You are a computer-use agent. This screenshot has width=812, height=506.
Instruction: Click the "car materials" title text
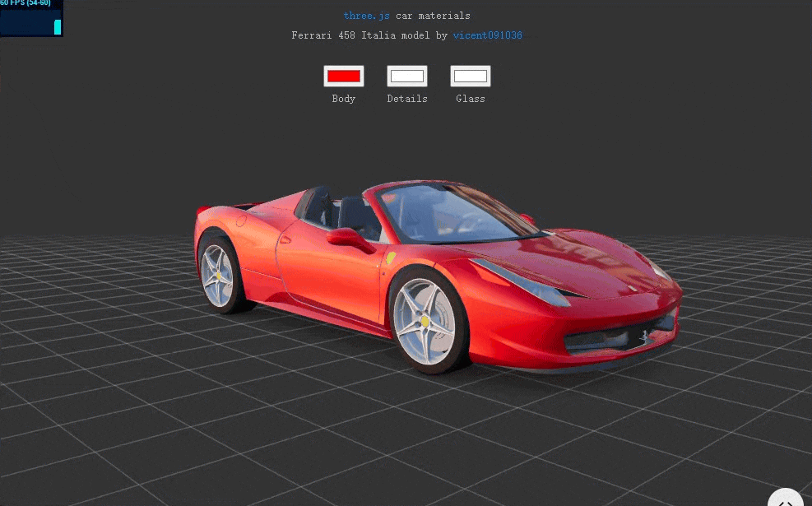pos(433,16)
